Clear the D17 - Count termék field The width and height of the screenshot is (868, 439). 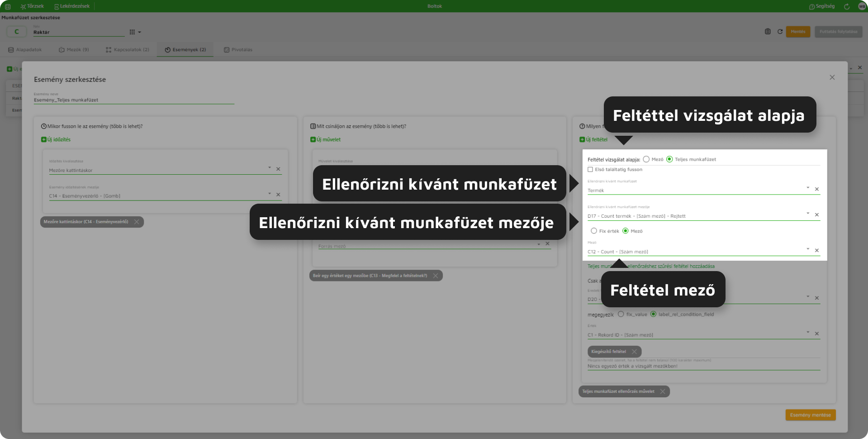coord(817,215)
